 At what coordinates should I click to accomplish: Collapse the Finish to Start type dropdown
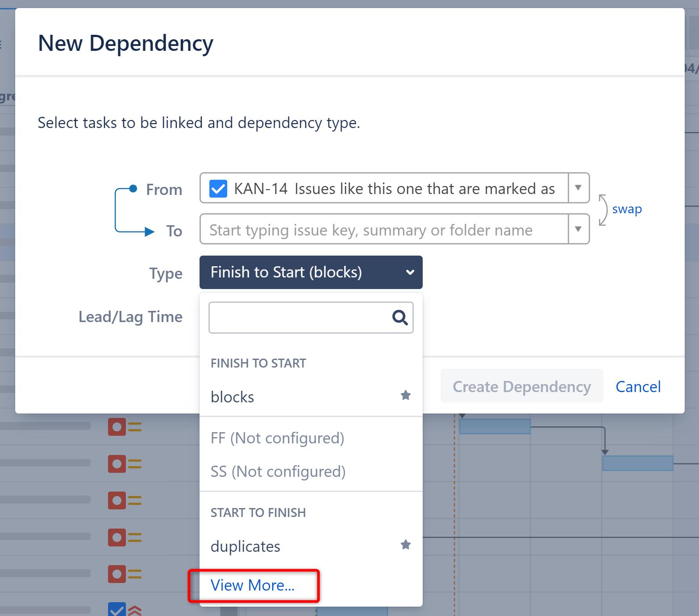pyautogui.click(x=409, y=272)
